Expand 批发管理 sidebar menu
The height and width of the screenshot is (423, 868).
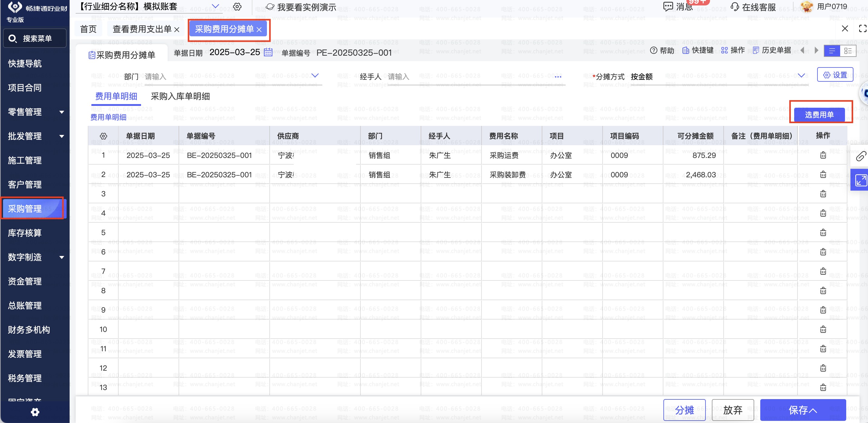point(62,136)
